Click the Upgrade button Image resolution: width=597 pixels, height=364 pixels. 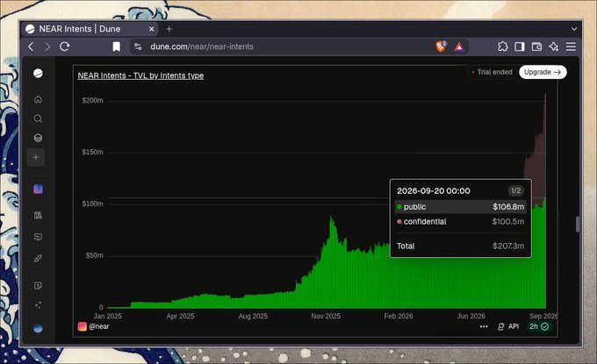coord(543,72)
